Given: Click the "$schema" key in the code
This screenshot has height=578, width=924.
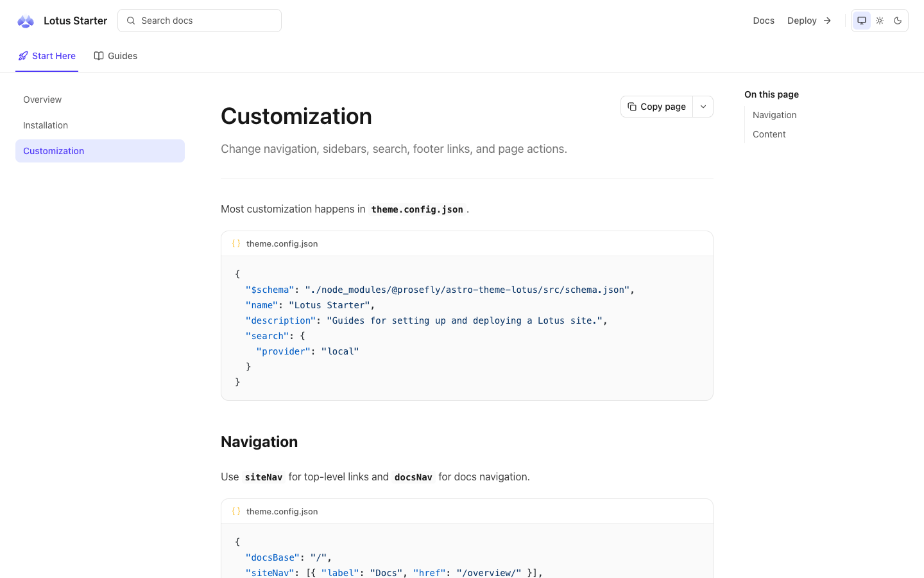Looking at the screenshot, I should click(x=270, y=290).
